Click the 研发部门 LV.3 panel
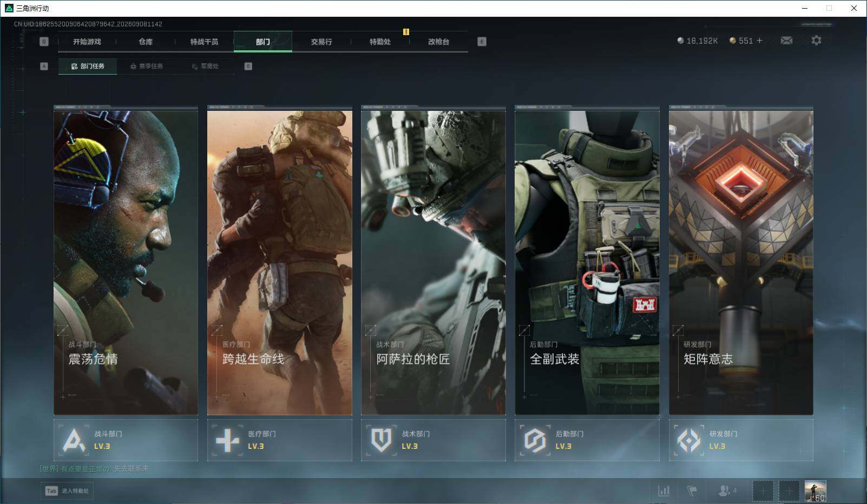The image size is (867, 504). [x=741, y=440]
